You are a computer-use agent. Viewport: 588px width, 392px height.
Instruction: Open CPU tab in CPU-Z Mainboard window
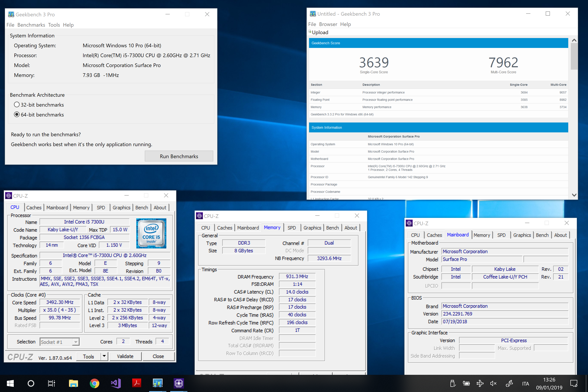tap(415, 235)
